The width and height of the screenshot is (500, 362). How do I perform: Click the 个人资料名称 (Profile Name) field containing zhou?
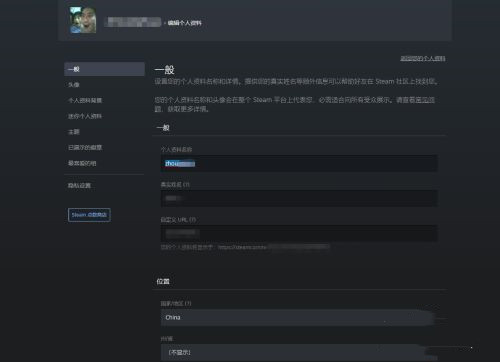[299, 163]
